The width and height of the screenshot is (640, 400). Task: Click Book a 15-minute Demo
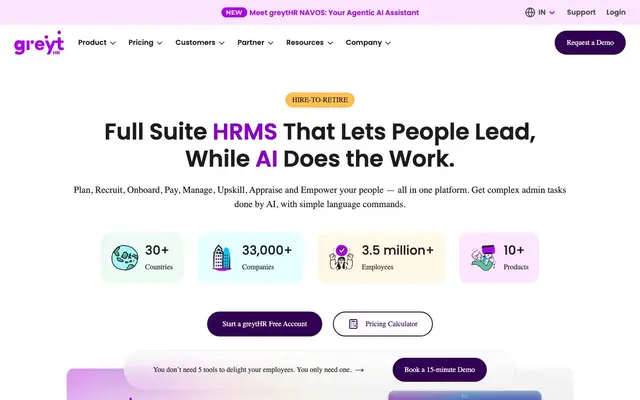(x=440, y=370)
